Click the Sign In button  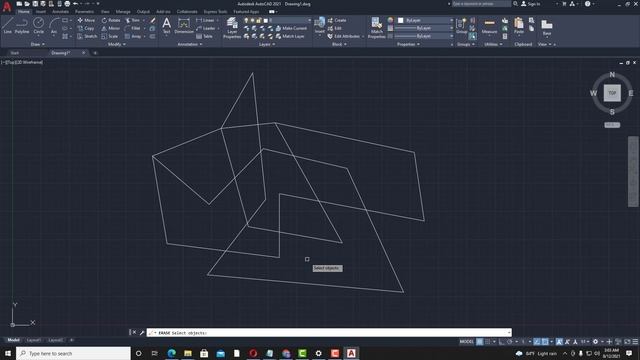coord(531,4)
